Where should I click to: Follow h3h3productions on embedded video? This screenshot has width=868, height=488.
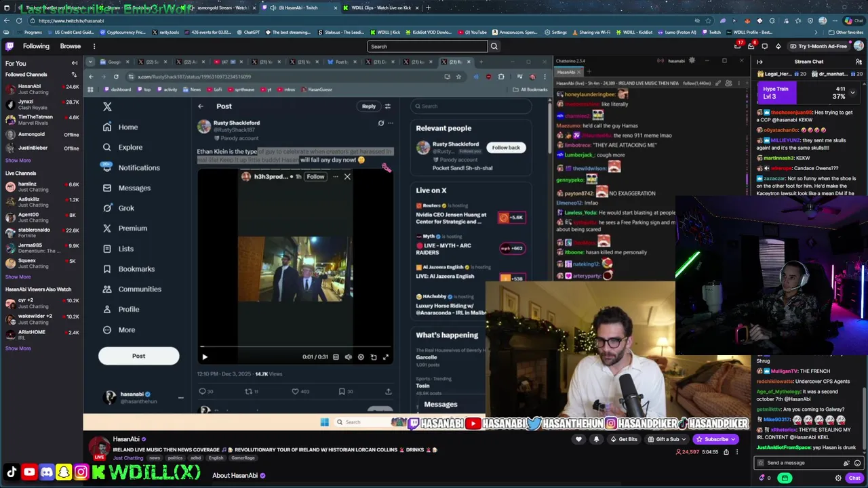pos(315,177)
